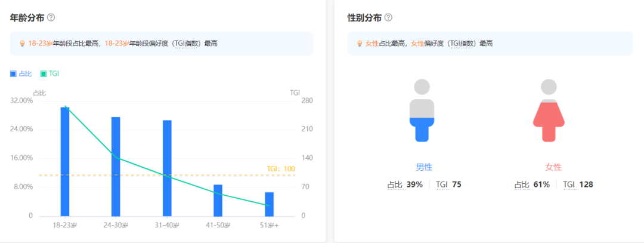Select the 31-40岁 bar in chart
Viewport: 644px width, 243px height.
coord(167,168)
